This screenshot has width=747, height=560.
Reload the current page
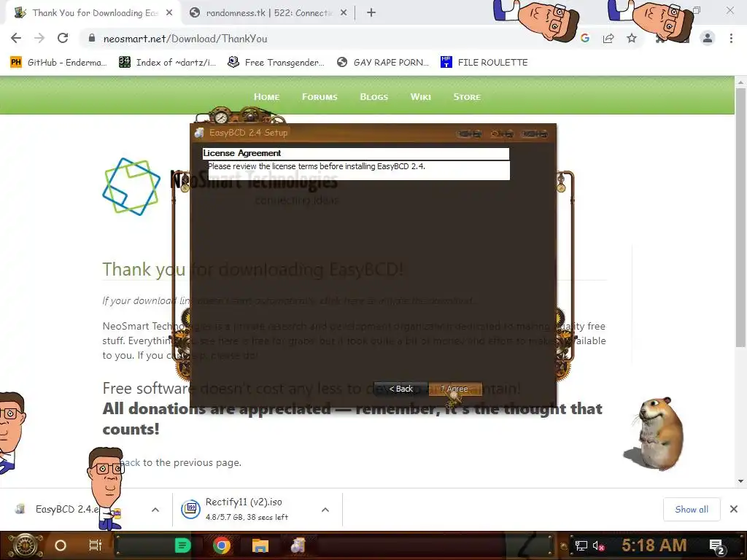pos(63,39)
